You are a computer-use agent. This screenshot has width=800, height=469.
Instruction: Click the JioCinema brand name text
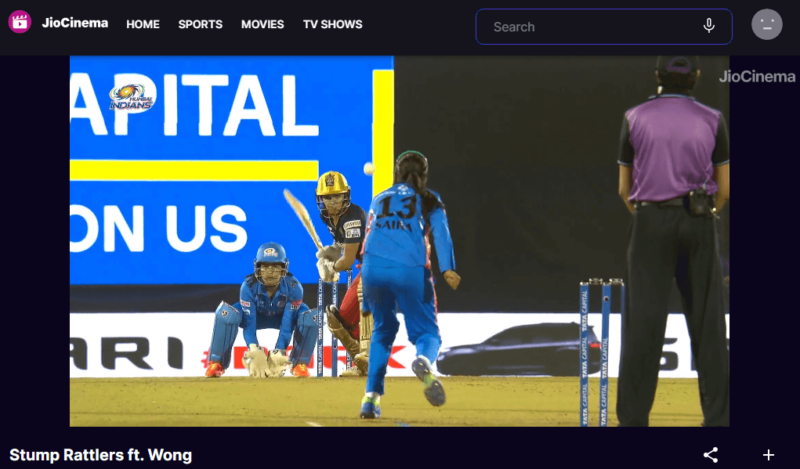[x=75, y=23]
